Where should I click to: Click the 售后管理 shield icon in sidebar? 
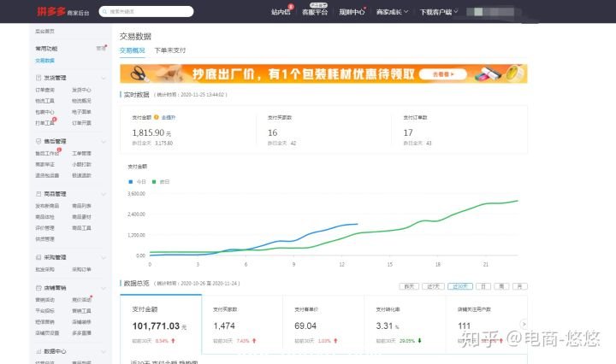pyautogui.click(x=38, y=141)
